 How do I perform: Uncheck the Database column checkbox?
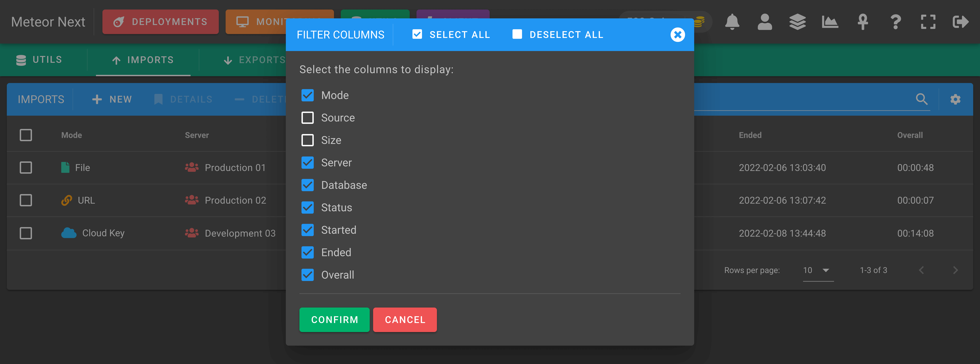point(307,185)
